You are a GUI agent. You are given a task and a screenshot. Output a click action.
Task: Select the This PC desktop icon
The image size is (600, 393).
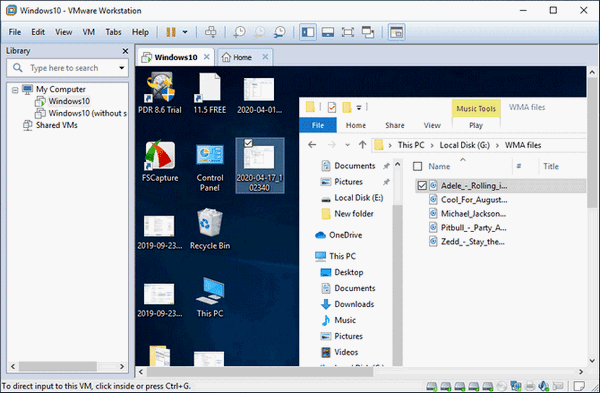coord(210,297)
